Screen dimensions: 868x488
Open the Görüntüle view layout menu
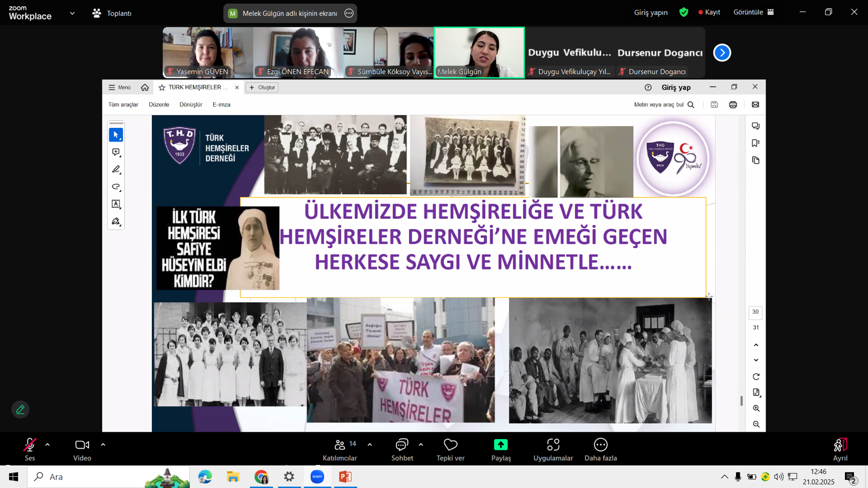point(753,12)
